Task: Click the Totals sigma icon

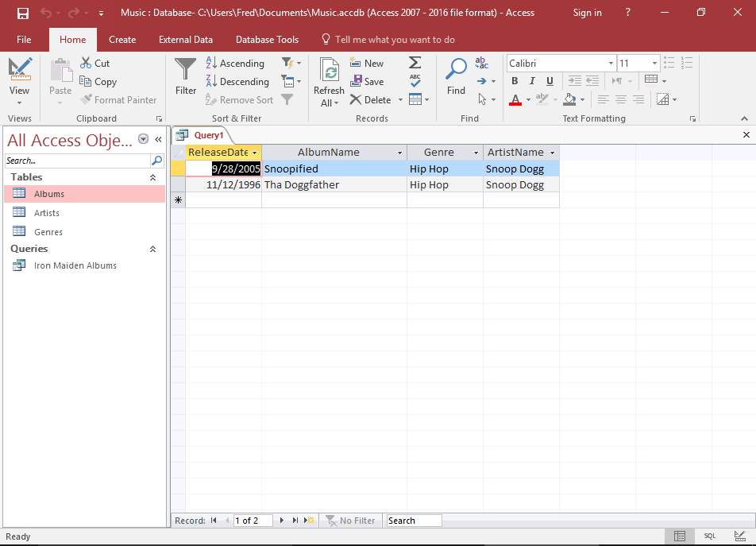Action: click(x=415, y=63)
